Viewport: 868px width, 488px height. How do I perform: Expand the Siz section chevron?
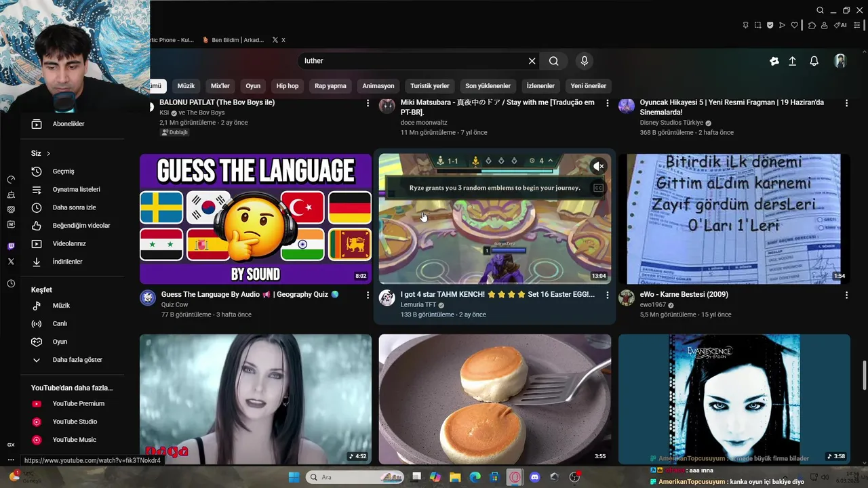[x=48, y=154]
